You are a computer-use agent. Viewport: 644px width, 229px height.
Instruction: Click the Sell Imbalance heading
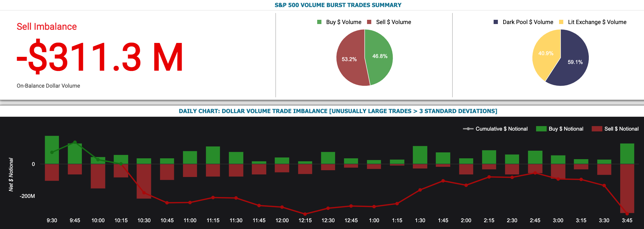pos(47,27)
